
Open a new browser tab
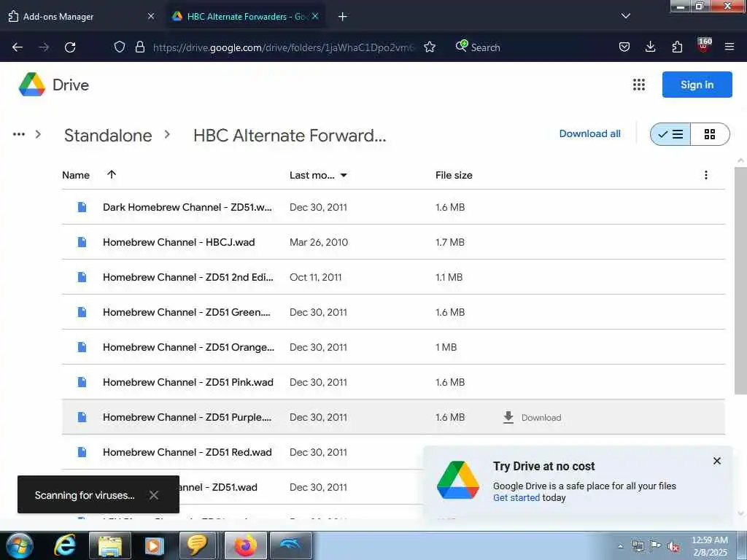[x=342, y=17]
